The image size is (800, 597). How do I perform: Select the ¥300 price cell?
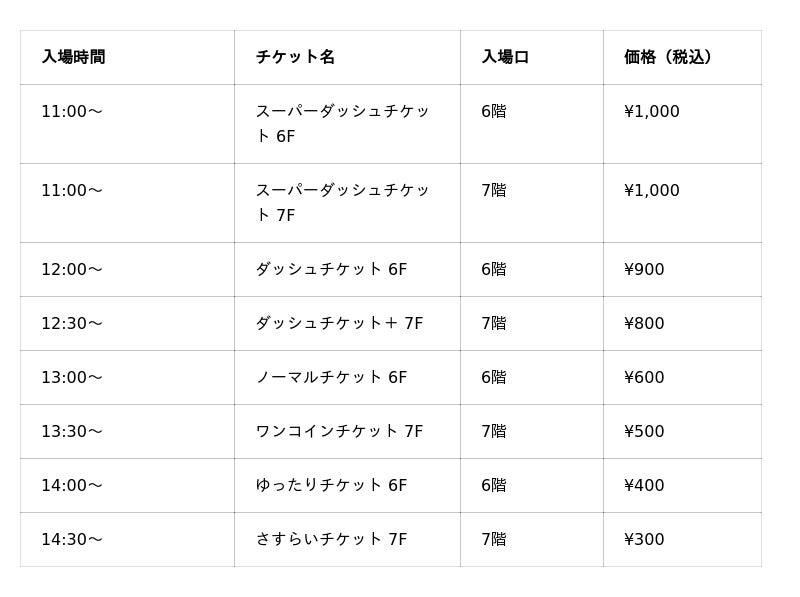644,539
